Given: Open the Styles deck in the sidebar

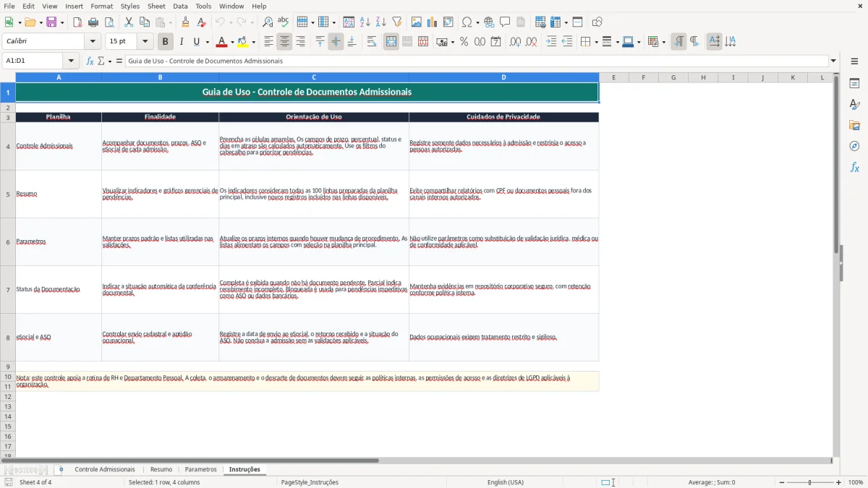Looking at the screenshot, I should coord(854,104).
